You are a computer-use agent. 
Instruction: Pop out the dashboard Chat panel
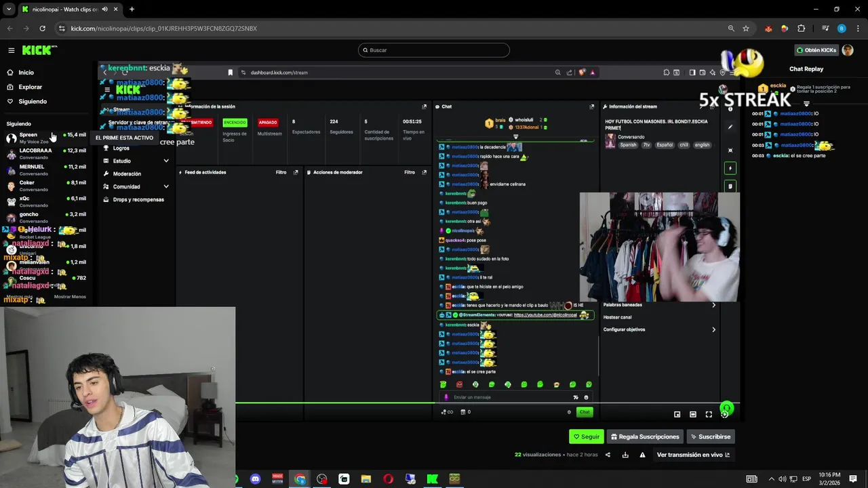(x=592, y=106)
